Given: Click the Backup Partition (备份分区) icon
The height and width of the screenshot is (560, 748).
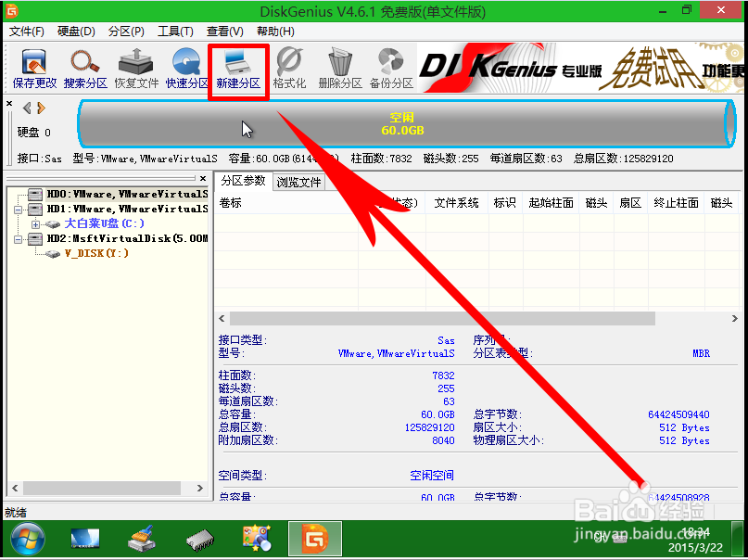Looking at the screenshot, I should (x=391, y=70).
